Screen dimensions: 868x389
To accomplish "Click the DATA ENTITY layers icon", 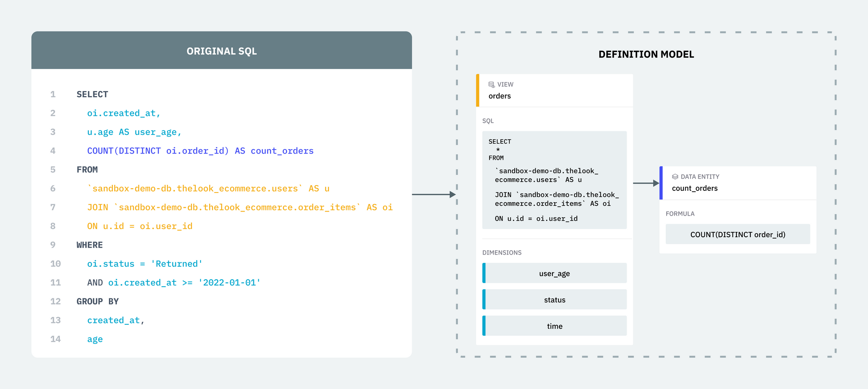I will click(x=675, y=177).
